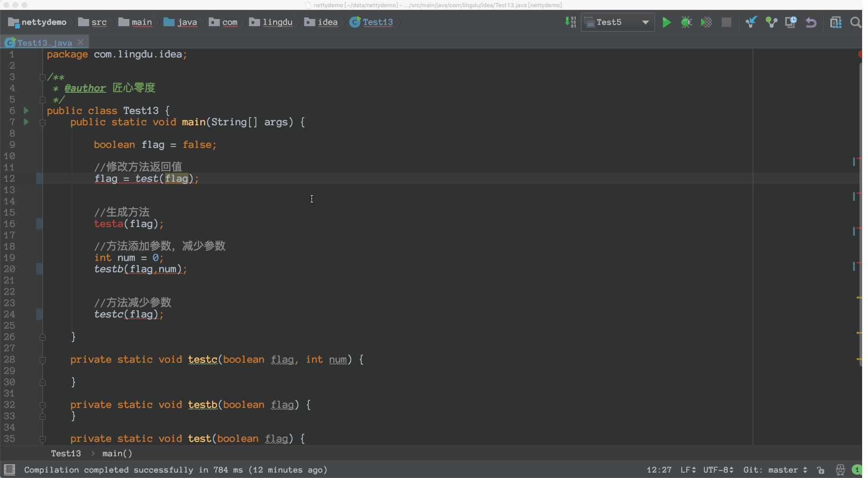868x478 pixels.
Task: Select the Test13.java editor tab
Action: pyautogui.click(x=43, y=42)
